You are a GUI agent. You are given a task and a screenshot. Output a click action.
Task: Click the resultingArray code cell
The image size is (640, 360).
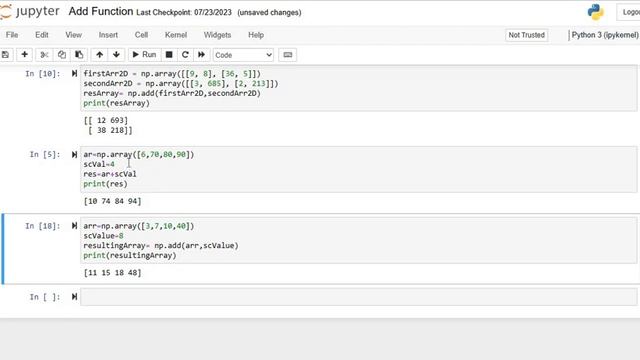[358, 240]
